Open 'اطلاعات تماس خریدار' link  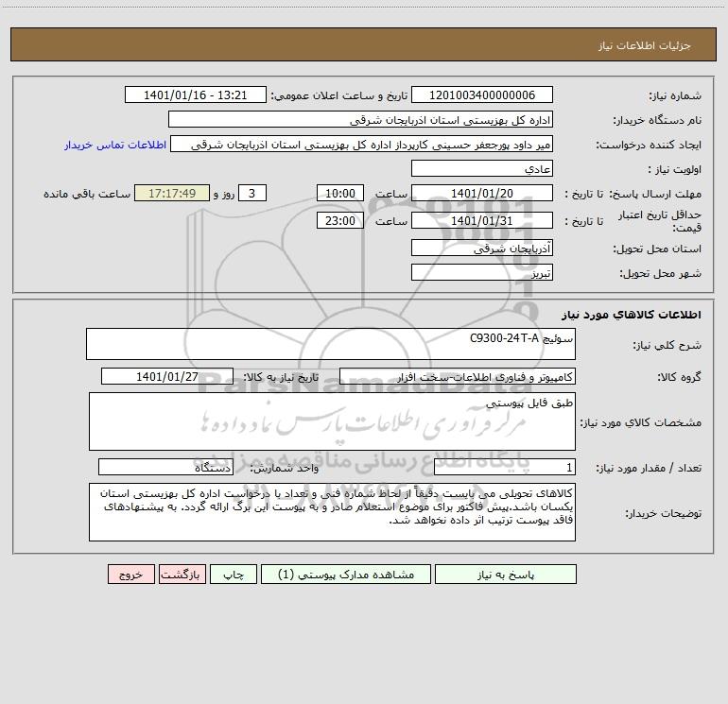point(115,145)
